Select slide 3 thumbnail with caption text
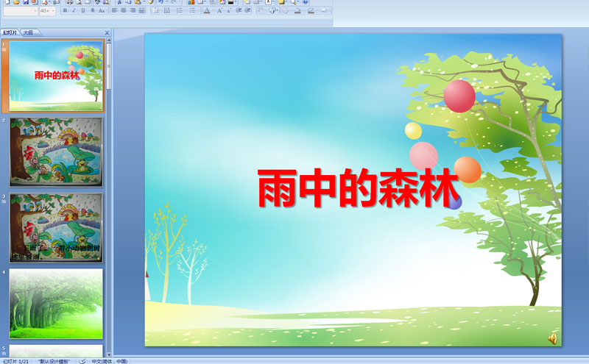This screenshot has width=589, height=364. click(x=56, y=228)
